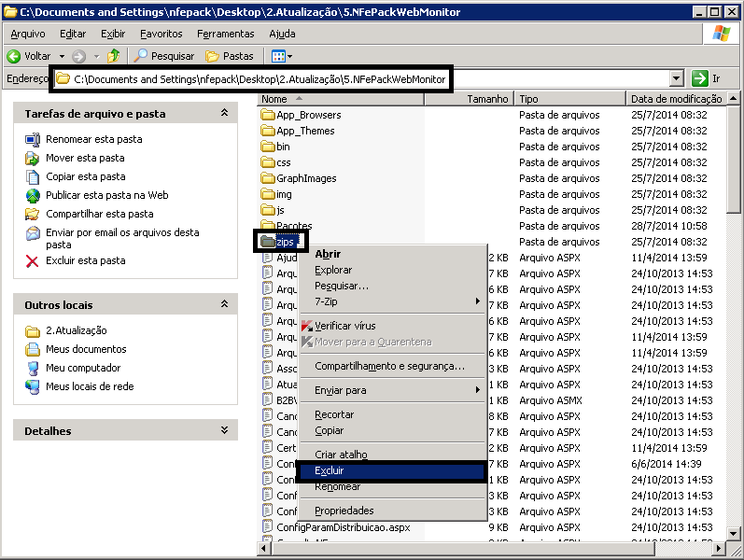
Task: Select the App_Browsers folder icon
Action: pos(268,115)
